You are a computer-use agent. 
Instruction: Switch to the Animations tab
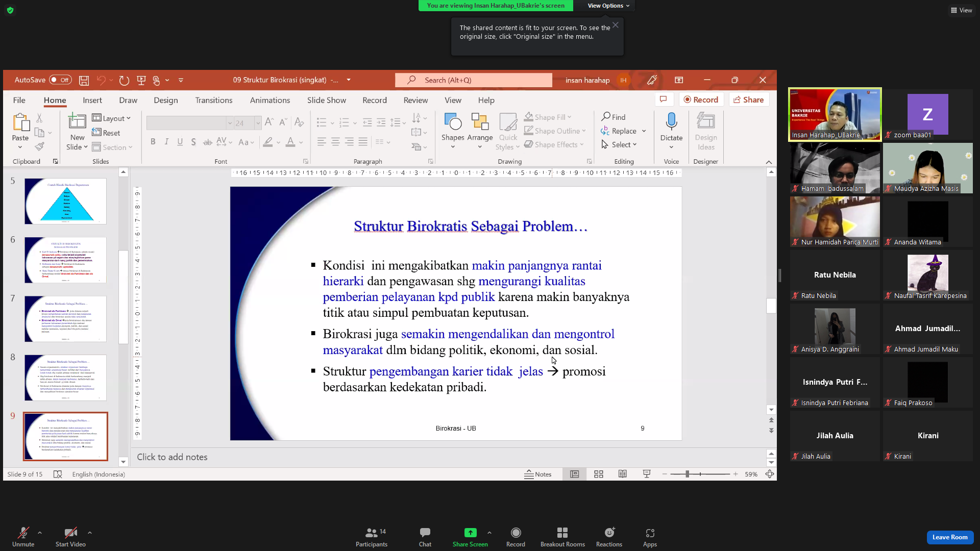(x=270, y=100)
